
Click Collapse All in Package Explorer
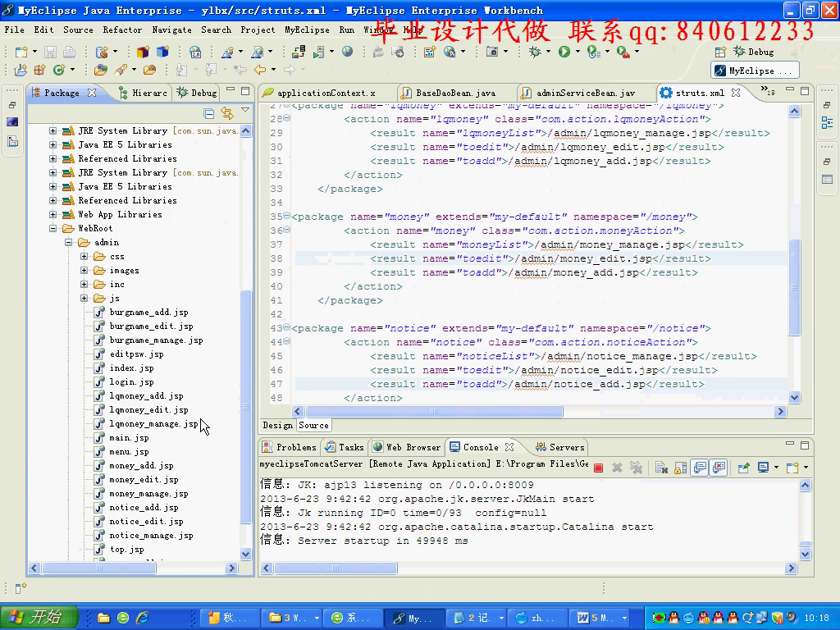[209, 113]
